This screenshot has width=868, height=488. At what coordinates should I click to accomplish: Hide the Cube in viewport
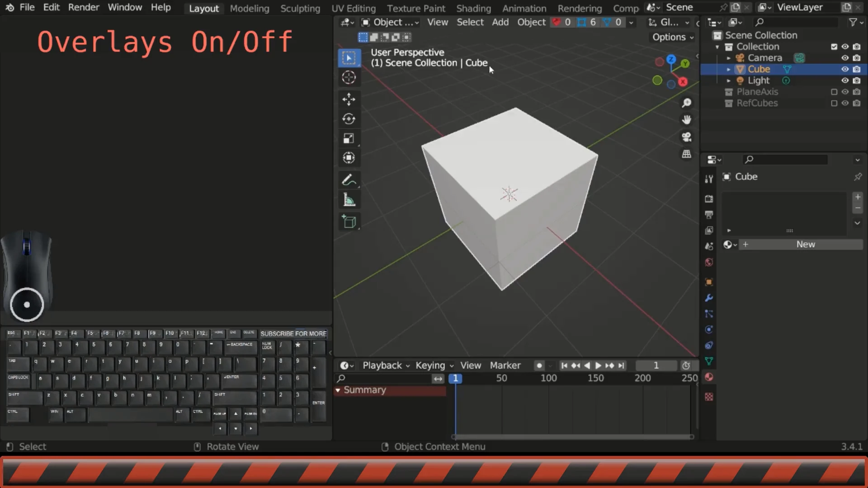coord(844,69)
